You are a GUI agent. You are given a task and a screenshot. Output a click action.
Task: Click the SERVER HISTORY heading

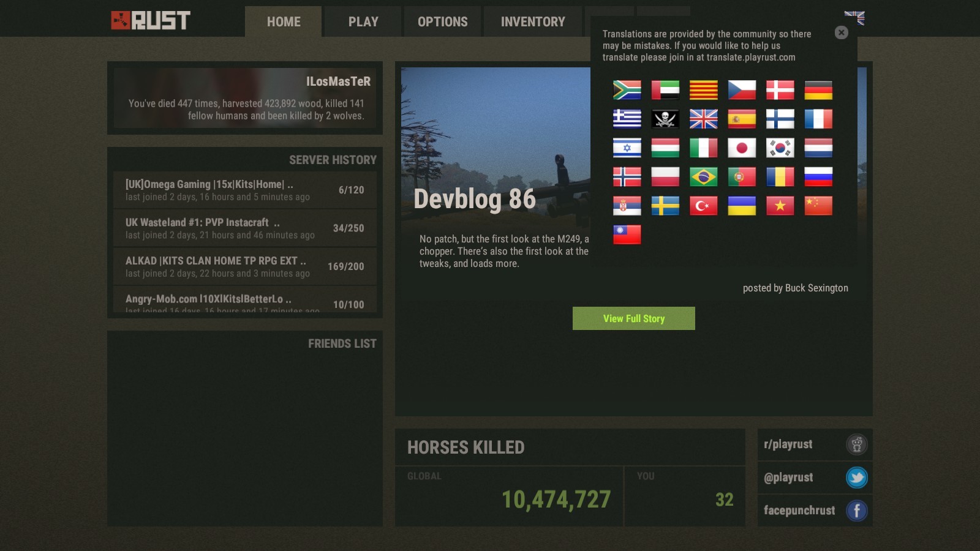click(x=333, y=160)
